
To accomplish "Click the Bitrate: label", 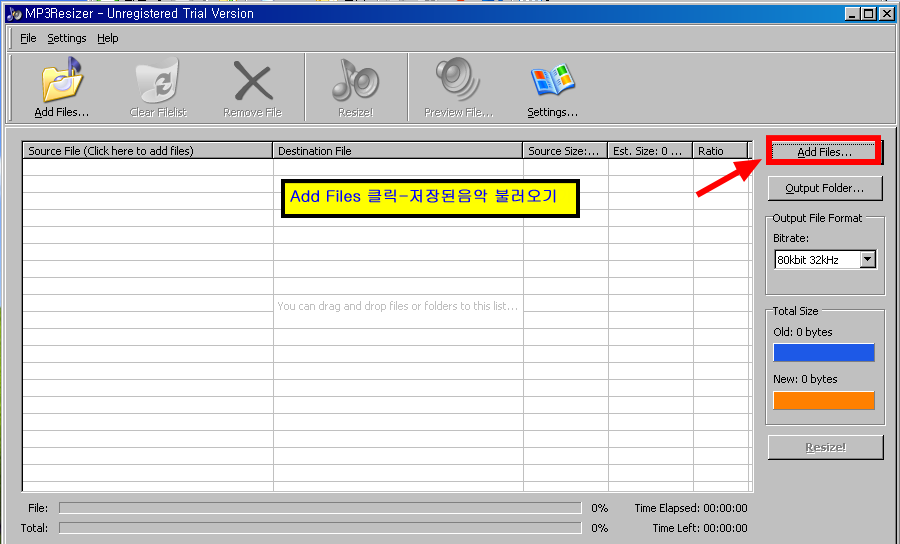I will coord(790,238).
